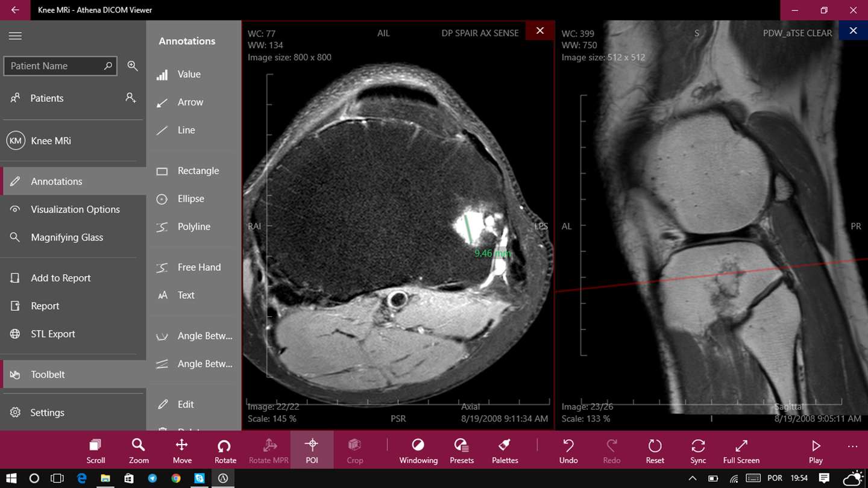This screenshot has height=488, width=868.
Task: Click the Patient Name search field
Action: 60,66
